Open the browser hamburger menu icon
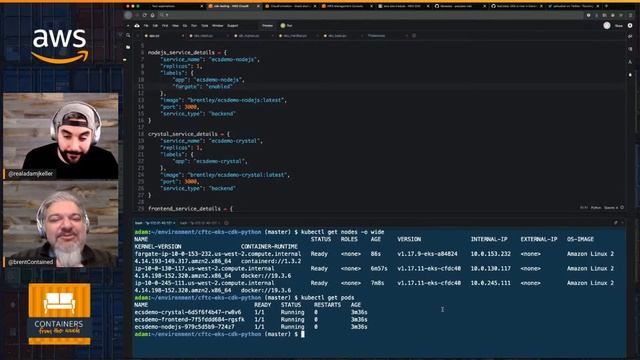 coord(630,15)
